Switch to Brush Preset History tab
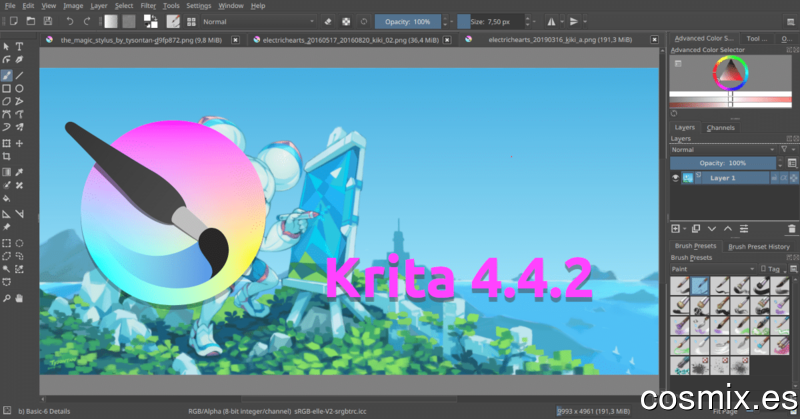This screenshot has width=800, height=419. pyautogui.click(x=759, y=247)
